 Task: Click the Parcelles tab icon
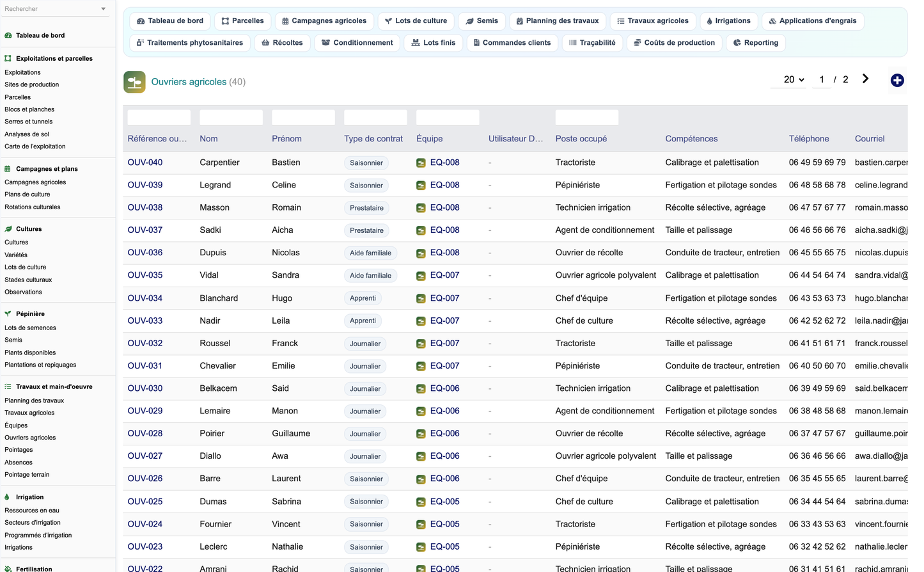coord(225,21)
